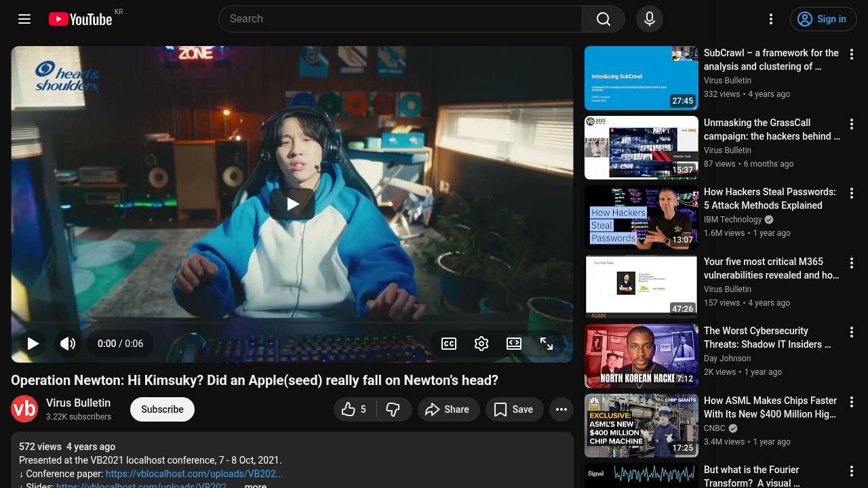Open title 'But what is the Fourier Transform'
This screenshot has width=868, height=488.
[752, 476]
